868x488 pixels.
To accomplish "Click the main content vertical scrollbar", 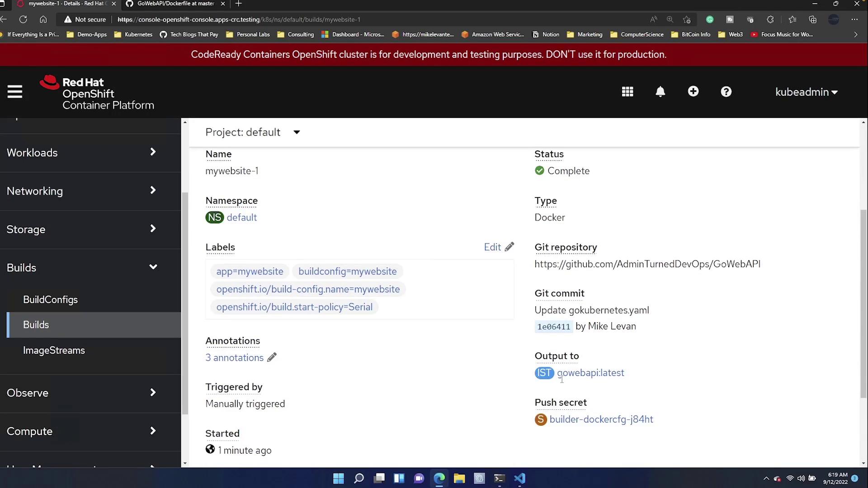I will [863, 303].
